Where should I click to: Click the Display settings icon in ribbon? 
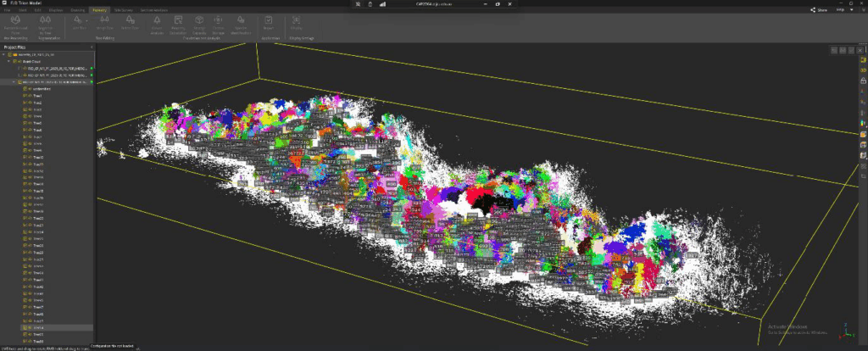tap(296, 20)
